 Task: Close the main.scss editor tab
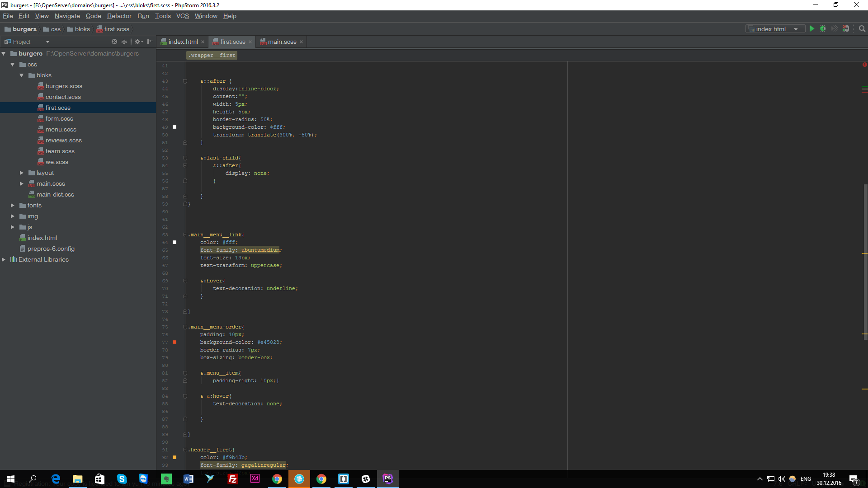coord(301,42)
